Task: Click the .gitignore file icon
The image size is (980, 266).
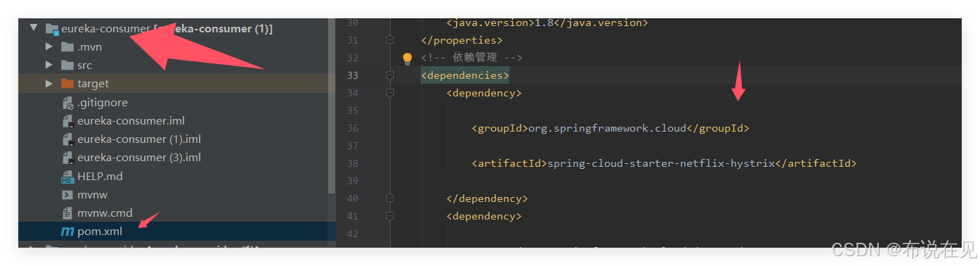Action: coord(67,103)
